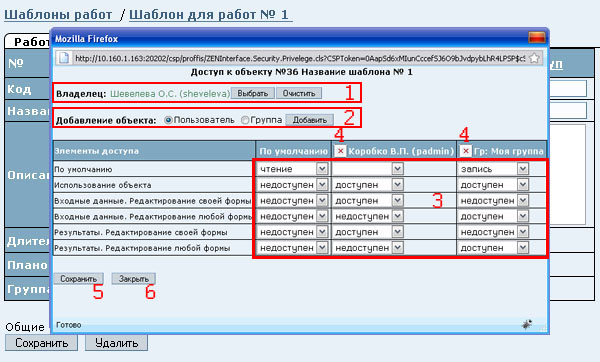Click Сохранить on the background page

[41, 343]
